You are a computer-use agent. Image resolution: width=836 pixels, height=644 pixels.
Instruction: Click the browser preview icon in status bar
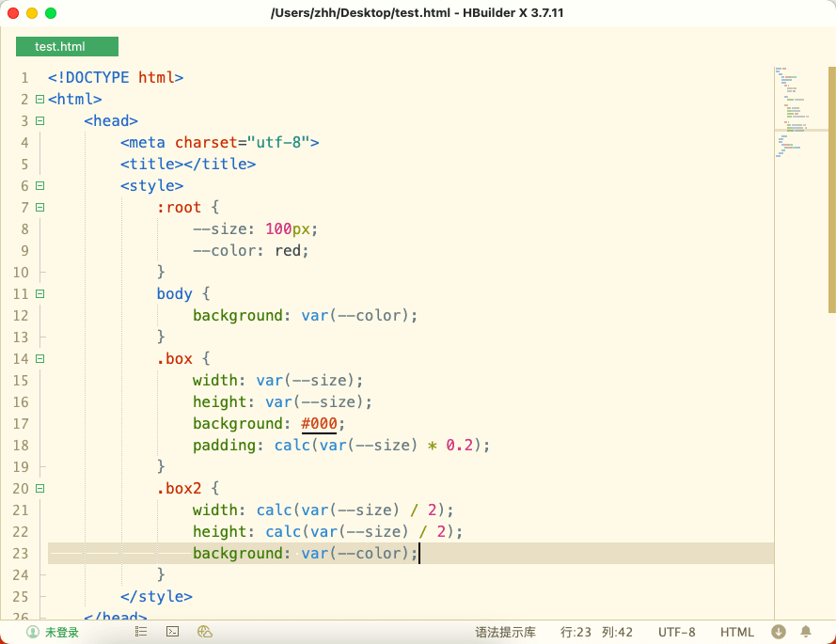click(205, 632)
